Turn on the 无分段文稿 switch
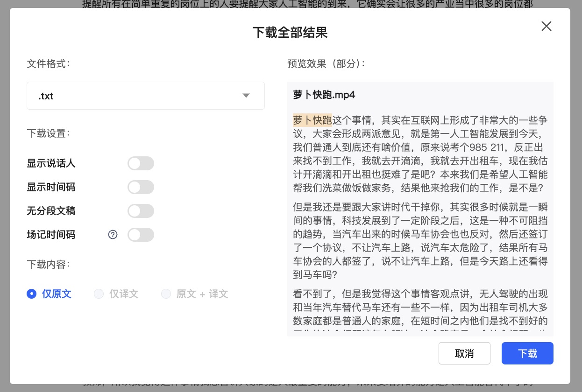This screenshot has height=392, width=582. 141,211
